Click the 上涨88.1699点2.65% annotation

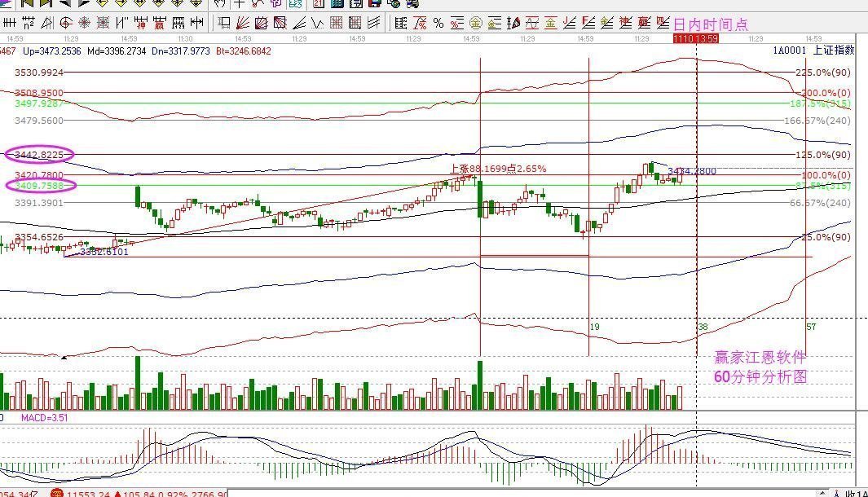click(498, 169)
